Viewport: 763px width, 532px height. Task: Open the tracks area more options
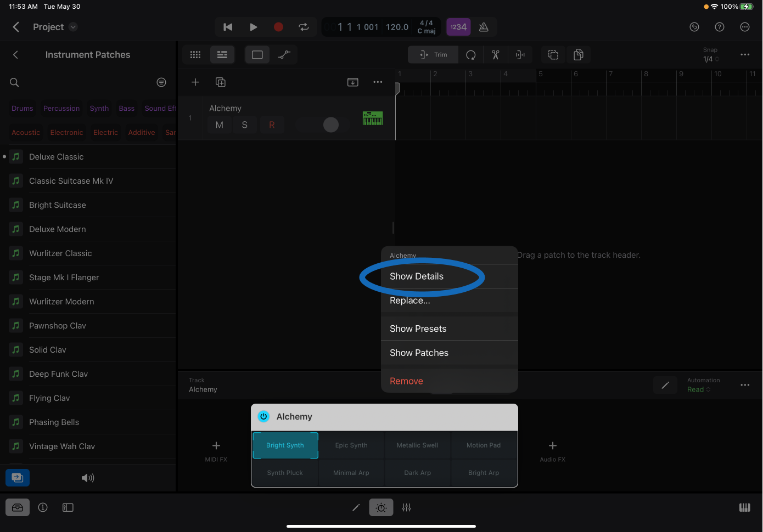coord(745,55)
